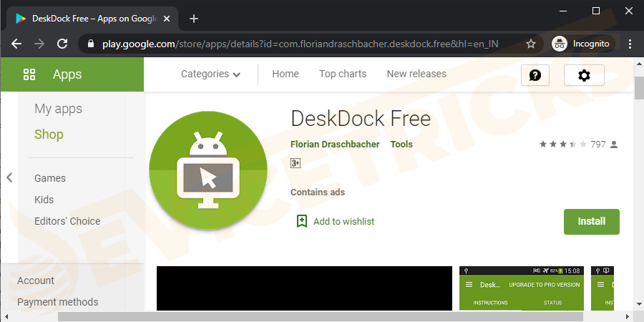The image size is (644, 322).
Task: Click the browser forward arrow
Action: click(x=39, y=44)
